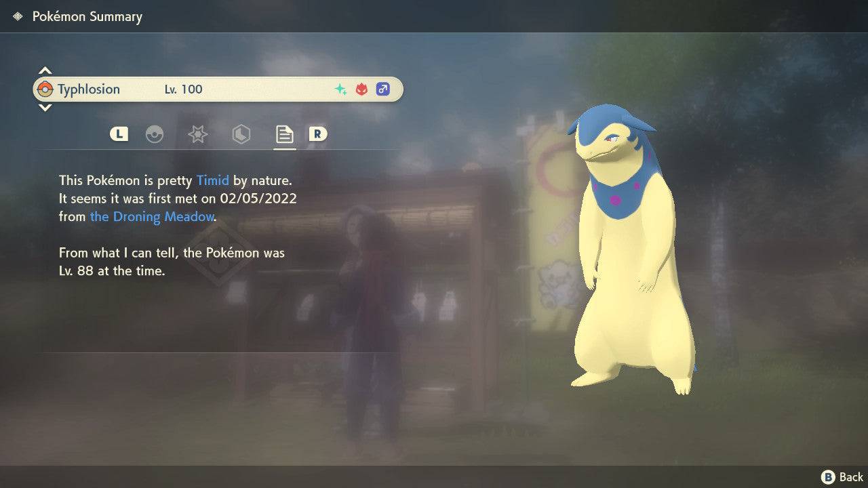This screenshot has width=868, height=488.
Task: Open the Droning Meadow location link
Action: point(151,216)
